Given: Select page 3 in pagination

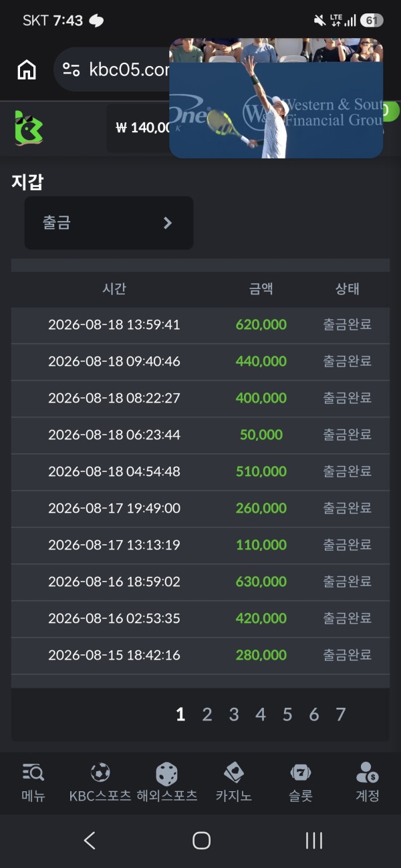Looking at the screenshot, I should coord(234,714).
